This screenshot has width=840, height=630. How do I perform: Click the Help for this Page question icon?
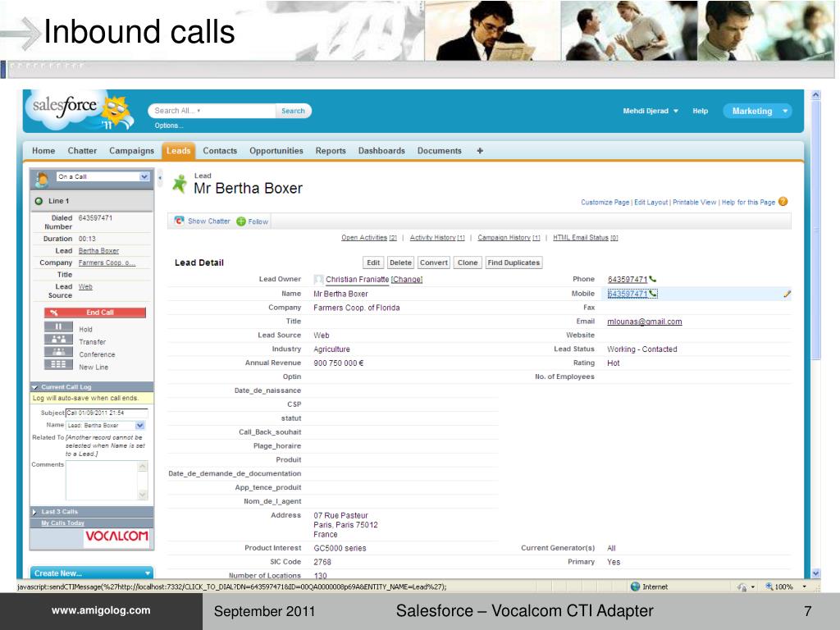783,202
